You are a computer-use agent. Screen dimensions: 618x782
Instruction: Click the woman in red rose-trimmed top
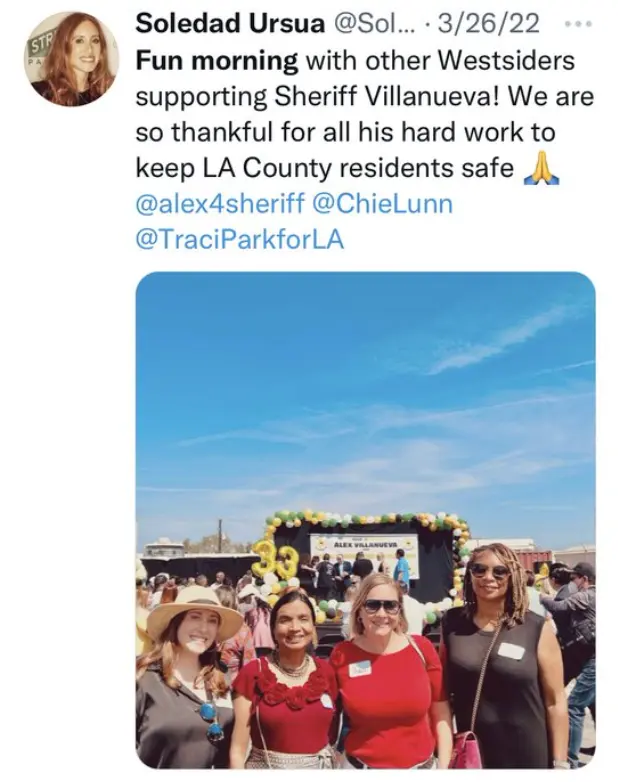click(287, 678)
